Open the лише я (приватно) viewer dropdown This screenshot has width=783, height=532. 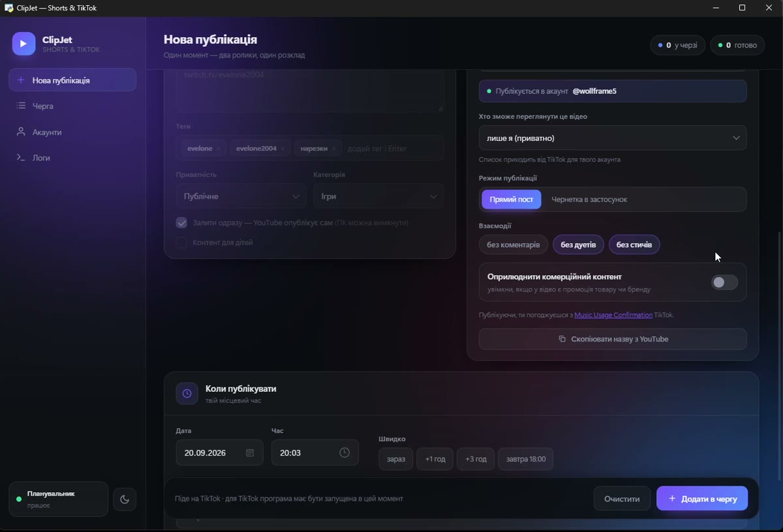point(613,138)
